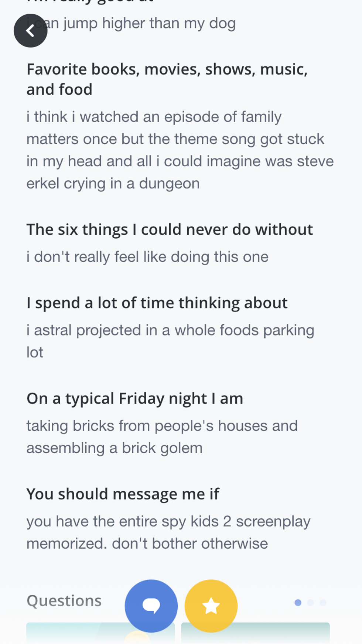Tap the 'i don't really feel like doing this one' answer
Viewport: 362px width, 644px height.
[x=147, y=257]
